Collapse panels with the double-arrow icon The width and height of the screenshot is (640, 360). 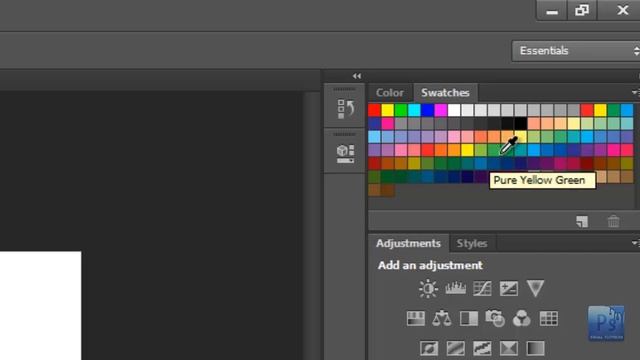click(x=357, y=76)
